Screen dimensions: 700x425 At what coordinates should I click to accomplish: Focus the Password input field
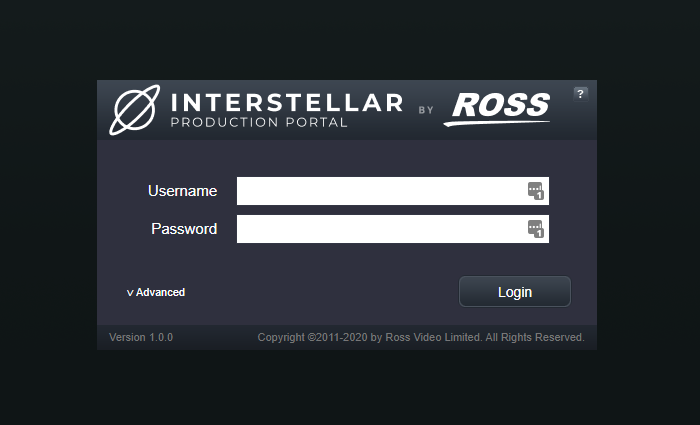point(380,229)
